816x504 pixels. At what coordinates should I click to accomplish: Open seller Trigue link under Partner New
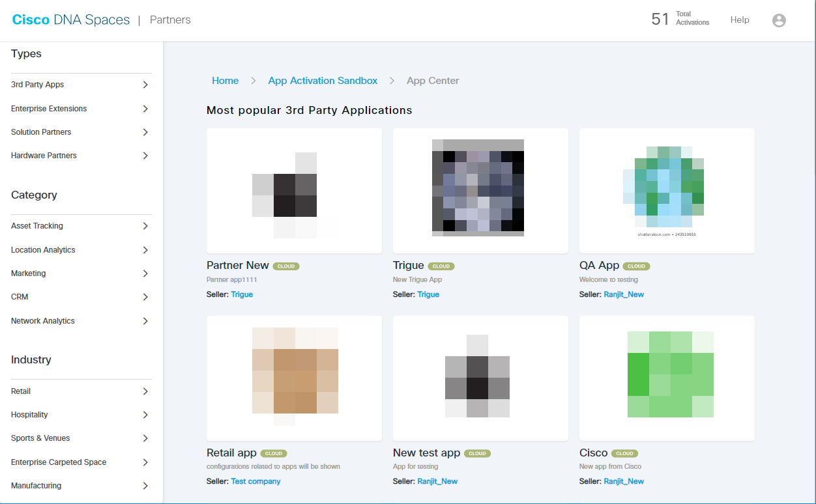pyautogui.click(x=242, y=294)
